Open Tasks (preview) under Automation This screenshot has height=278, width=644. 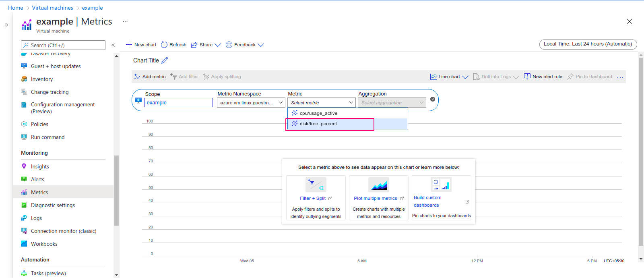point(48,274)
